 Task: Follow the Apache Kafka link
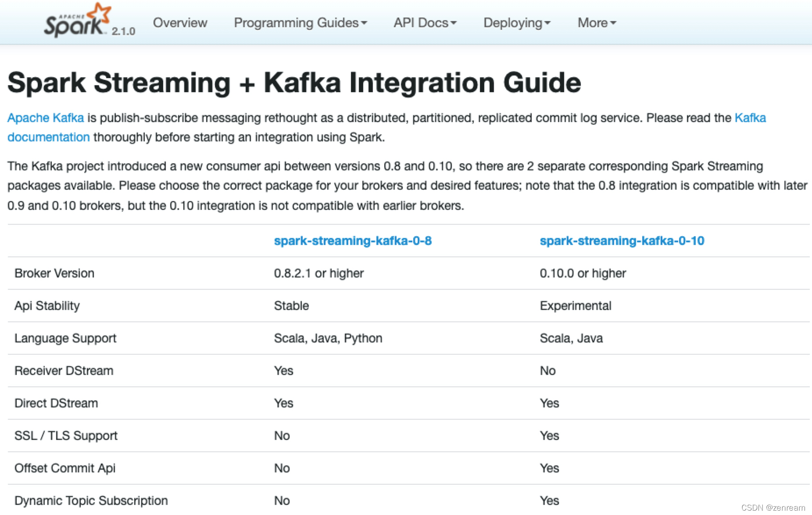click(46, 118)
